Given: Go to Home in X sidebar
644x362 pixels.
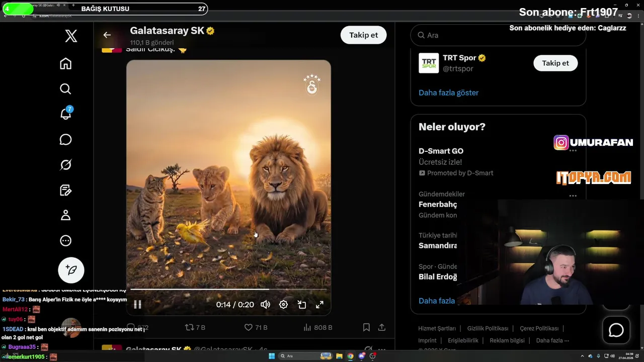Looking at the screenshot, I should pyautogui.click(x=65, y=64).
